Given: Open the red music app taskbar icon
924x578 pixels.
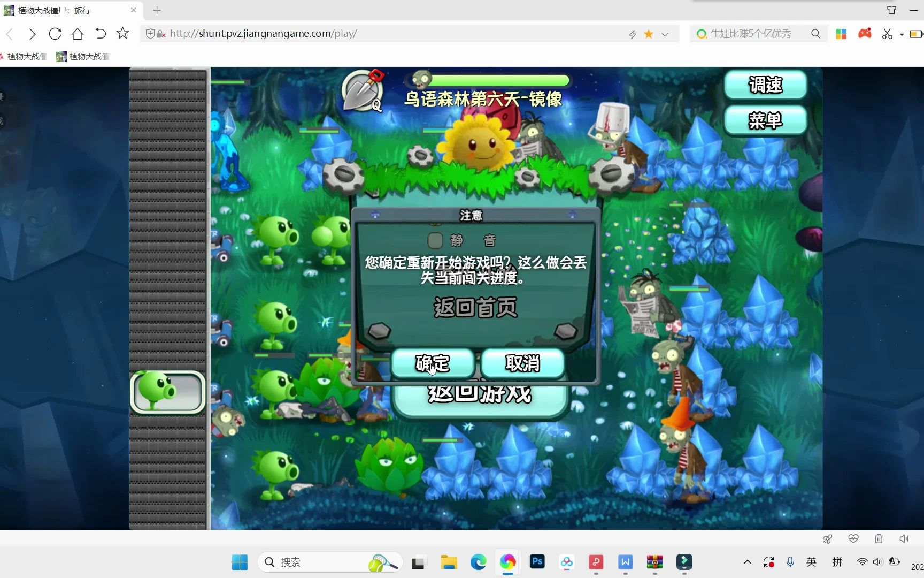Looking at the screenshot, I should point(596,562).
